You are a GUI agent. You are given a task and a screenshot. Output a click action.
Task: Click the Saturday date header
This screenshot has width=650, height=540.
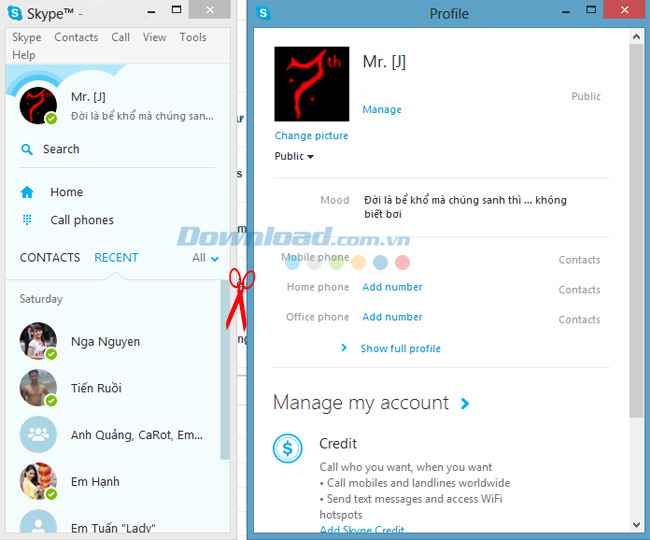click(x=41, y=299)
